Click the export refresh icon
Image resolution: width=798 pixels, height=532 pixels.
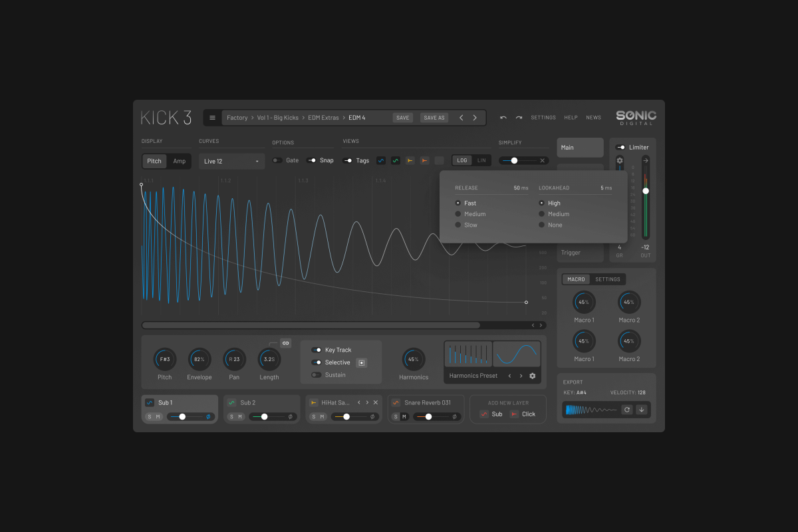pos(626,410)
